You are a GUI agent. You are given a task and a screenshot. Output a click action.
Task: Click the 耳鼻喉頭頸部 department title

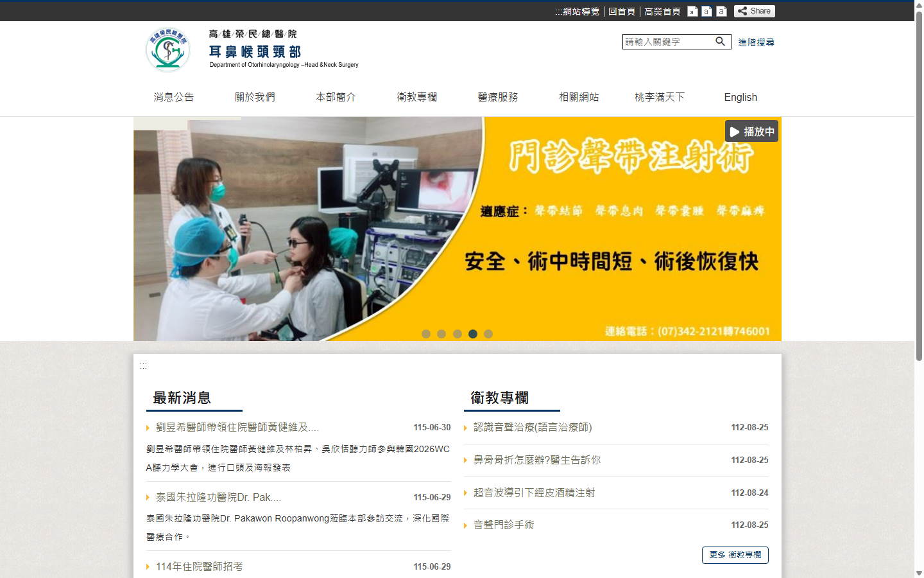[255, 51]
